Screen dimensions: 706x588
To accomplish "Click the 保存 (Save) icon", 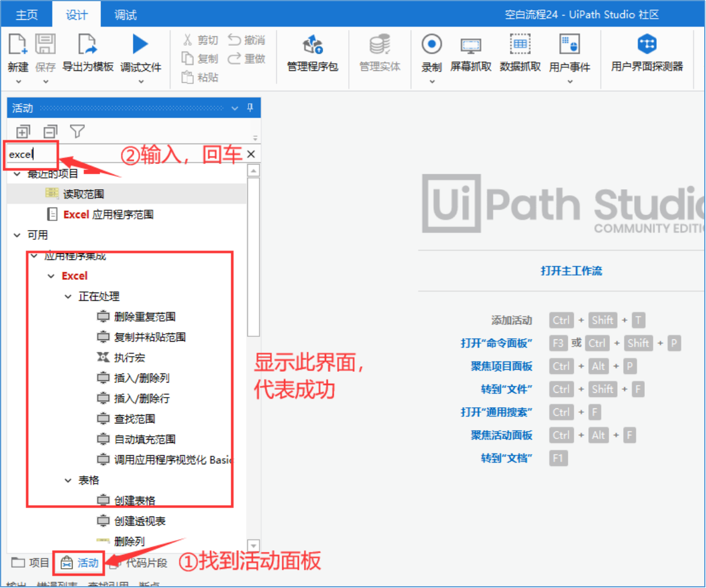I will coord(45,44).
